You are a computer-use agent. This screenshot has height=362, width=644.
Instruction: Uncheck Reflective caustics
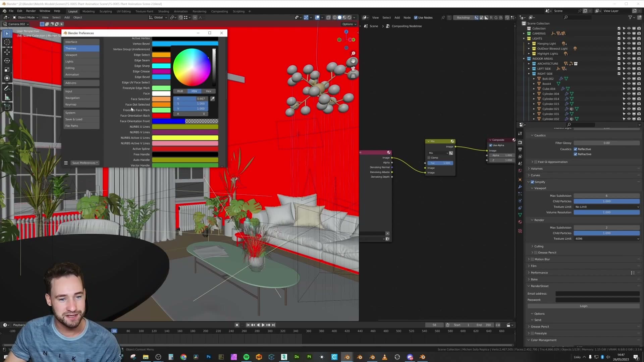click(x=576, y=149)
